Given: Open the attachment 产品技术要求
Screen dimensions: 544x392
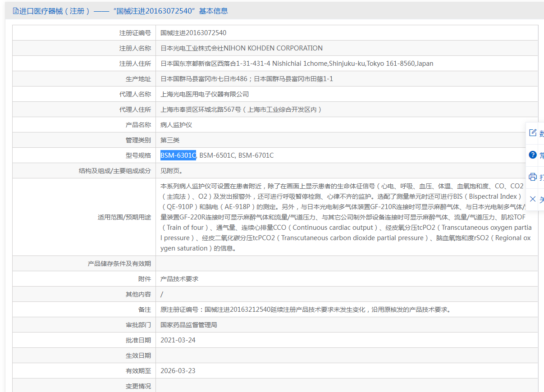Looking at the screenshot, I should click(x=179, y=279).
